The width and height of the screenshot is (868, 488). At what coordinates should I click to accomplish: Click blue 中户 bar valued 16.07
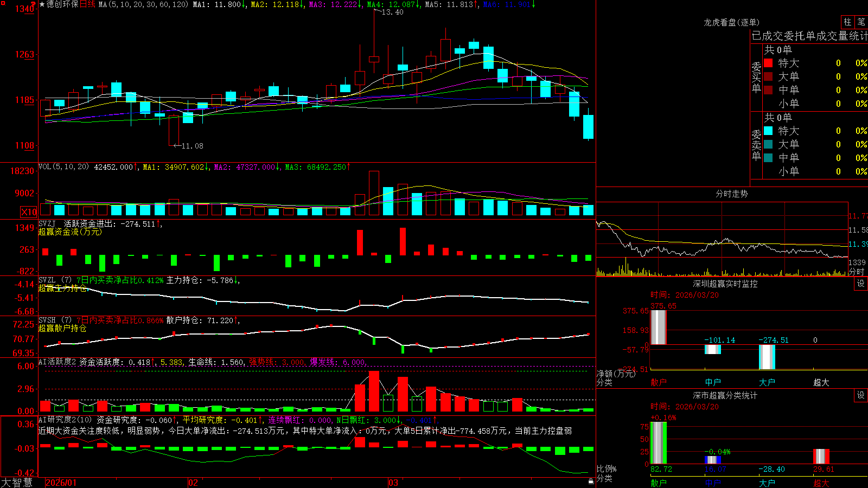pyautogui.click(x=712, y=459)
